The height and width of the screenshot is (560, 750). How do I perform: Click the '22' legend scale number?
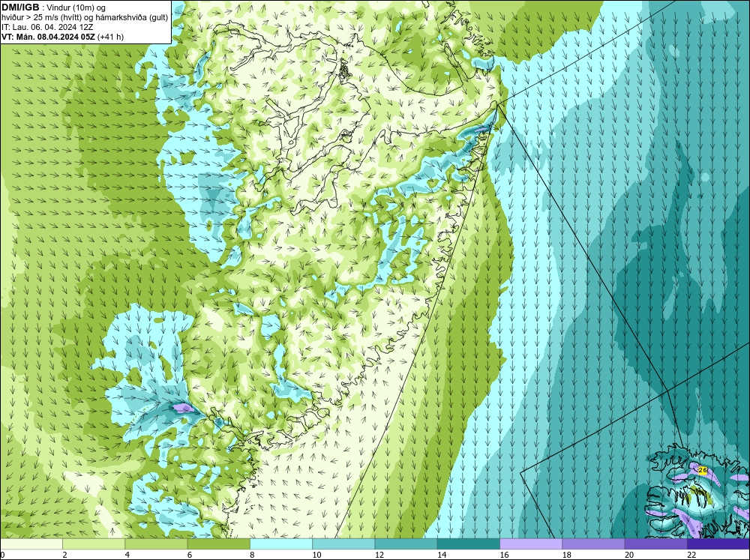[x=691, y=555]
